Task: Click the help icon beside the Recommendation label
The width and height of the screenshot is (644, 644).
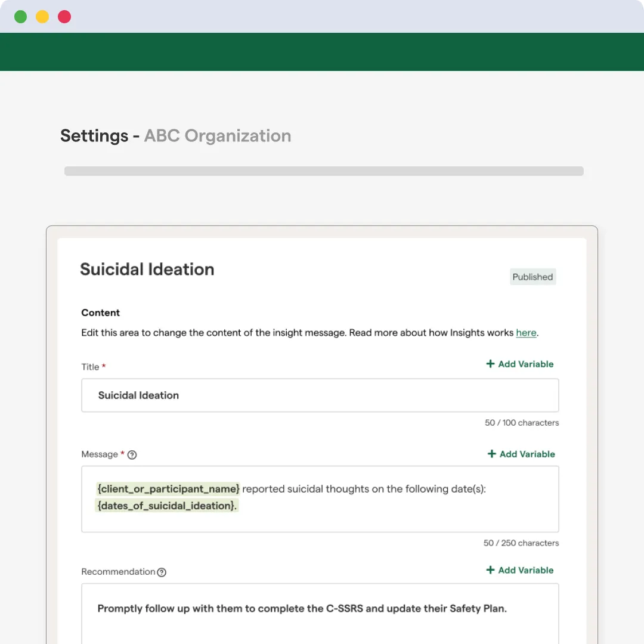Action: coord(162,572)
